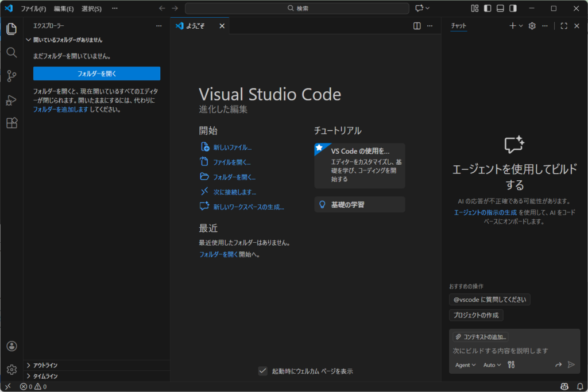
Task: Expand the アウトライン section
Action: [45, 365]
